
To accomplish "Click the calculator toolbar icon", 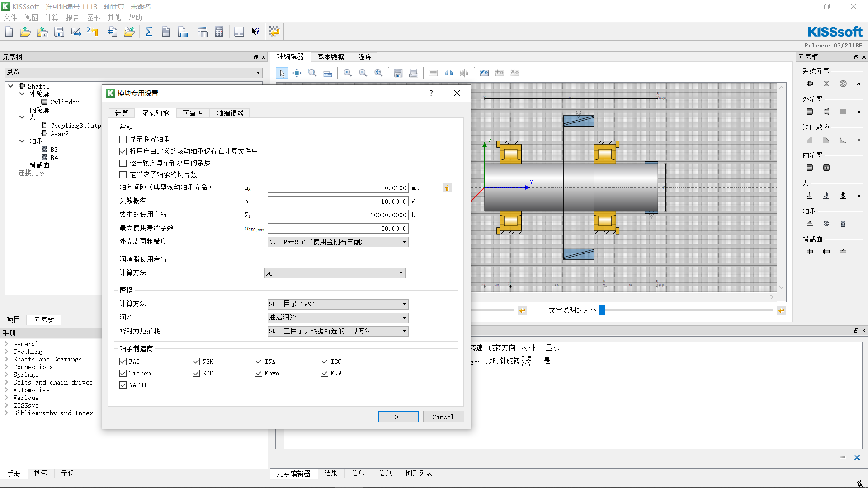I will [219, 32].
